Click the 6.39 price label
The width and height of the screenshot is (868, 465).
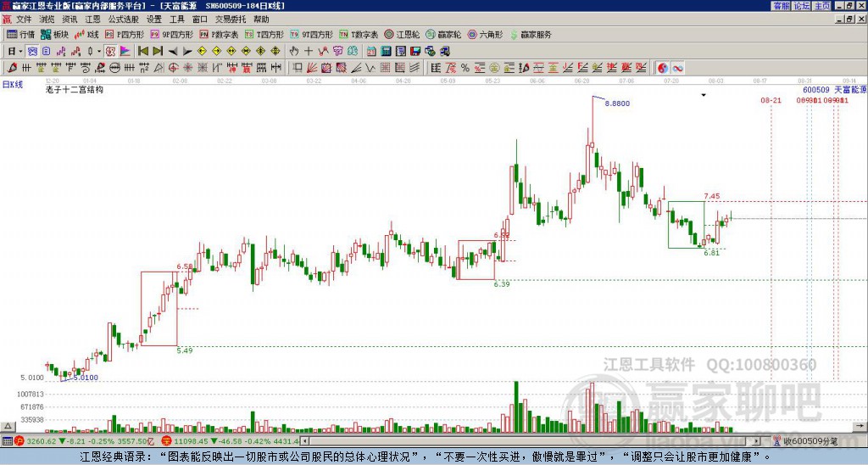click(x=502, y=283)
